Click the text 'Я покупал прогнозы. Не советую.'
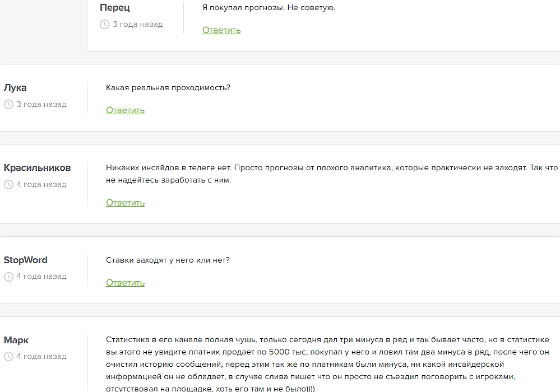Viewport: 560px width, 392px height. pyautogui.click(x=269, y=8)
